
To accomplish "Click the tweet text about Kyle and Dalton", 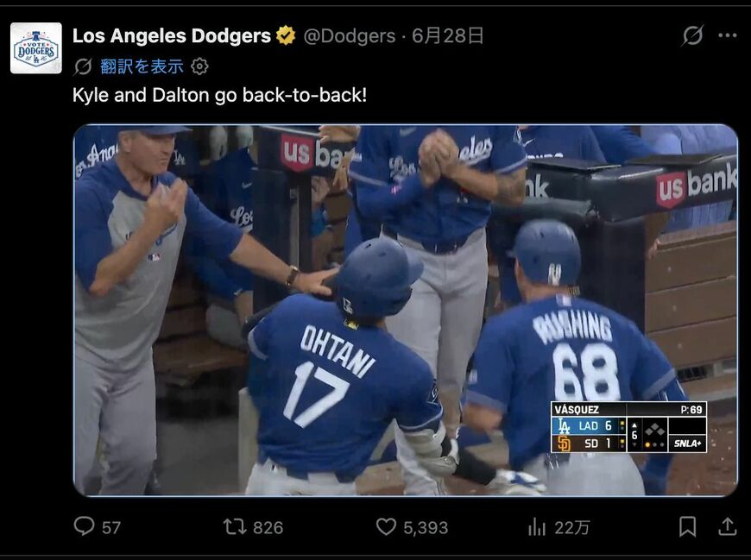I will (x=219, y=95).
